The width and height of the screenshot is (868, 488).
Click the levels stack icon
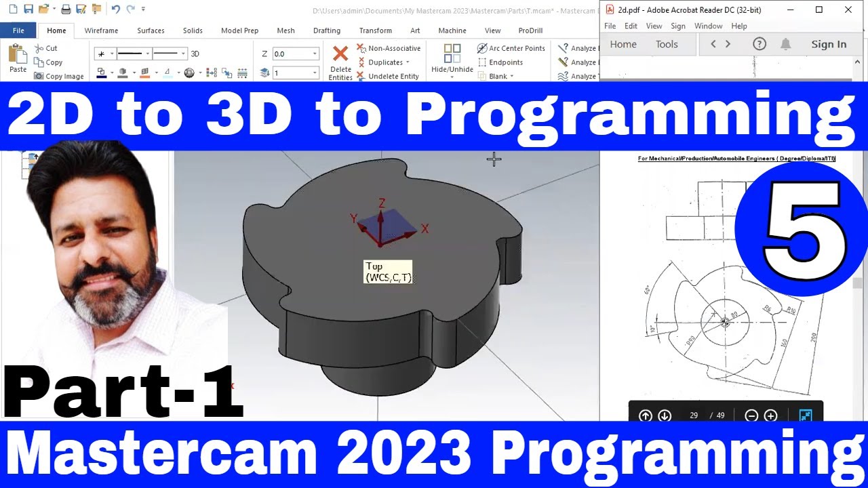(264, 73)
